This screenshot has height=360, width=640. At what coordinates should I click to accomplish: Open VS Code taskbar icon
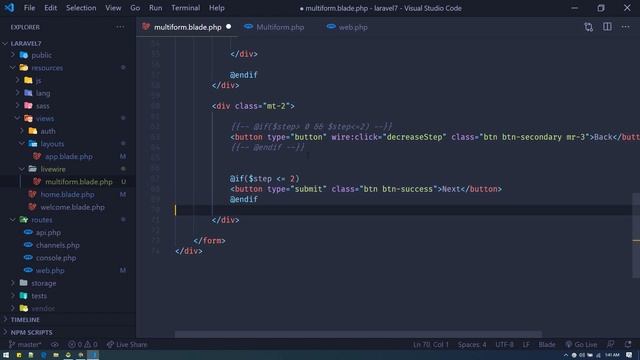[x=93, y=355]
